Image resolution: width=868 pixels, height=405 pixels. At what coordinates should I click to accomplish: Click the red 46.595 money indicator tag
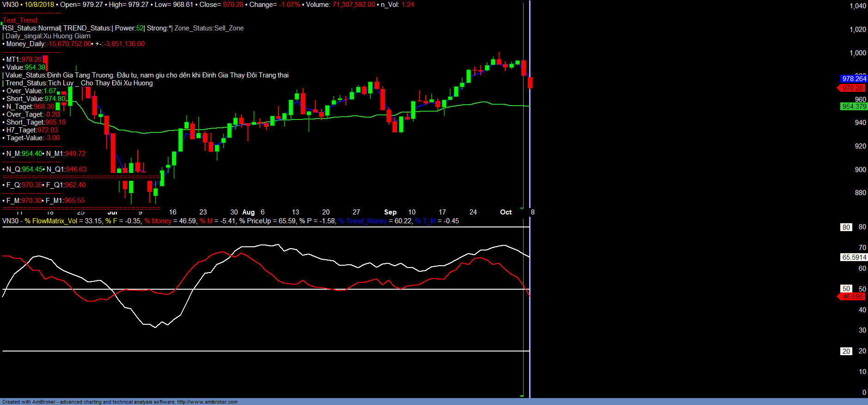pos(852,297)
